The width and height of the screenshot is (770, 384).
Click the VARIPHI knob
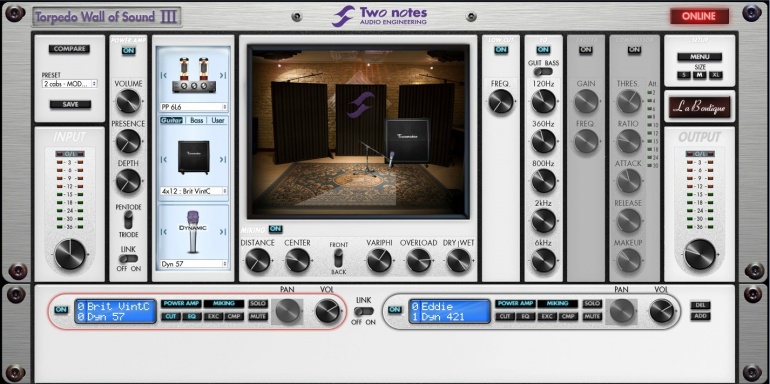379,260
